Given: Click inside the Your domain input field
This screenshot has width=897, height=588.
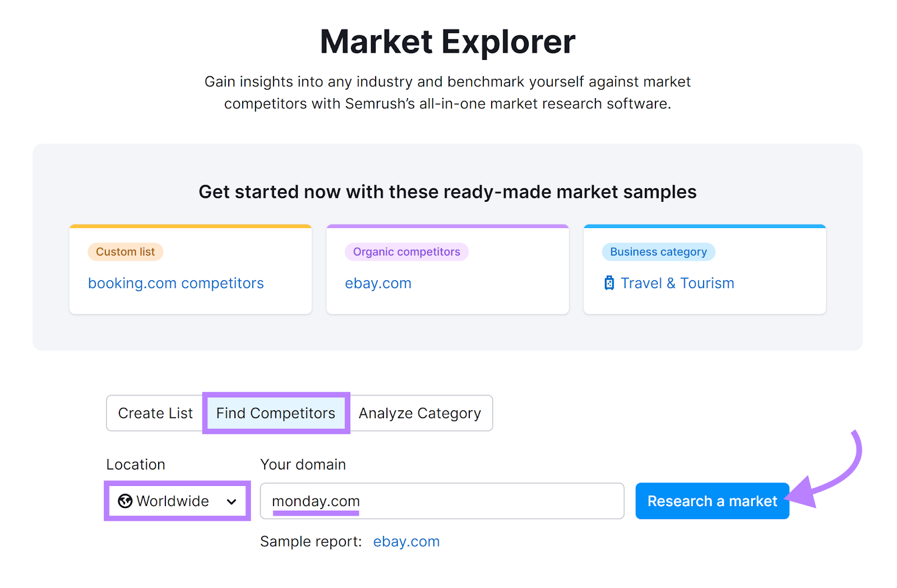Looking at the screenshot, I should 442,501.
